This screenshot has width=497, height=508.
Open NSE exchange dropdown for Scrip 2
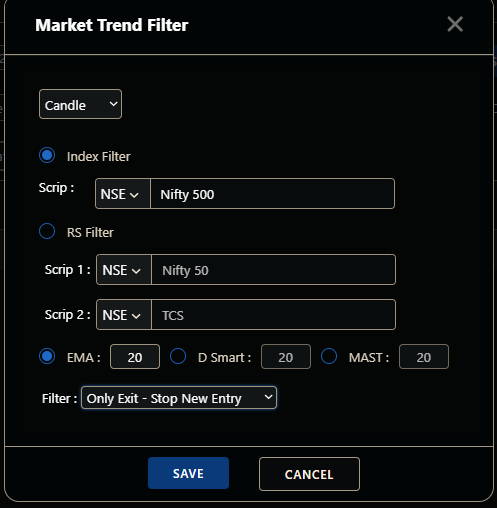coord(124,315)
